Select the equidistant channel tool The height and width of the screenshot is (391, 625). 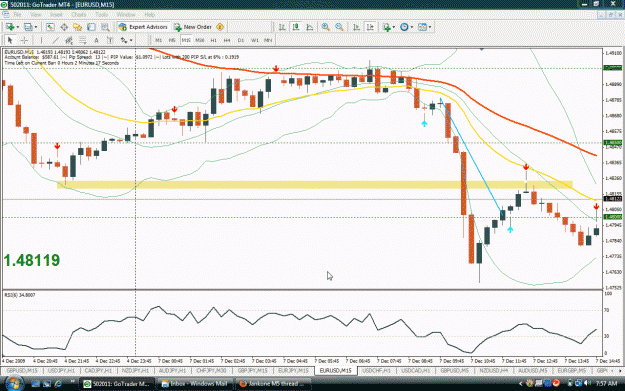point(69,40)
